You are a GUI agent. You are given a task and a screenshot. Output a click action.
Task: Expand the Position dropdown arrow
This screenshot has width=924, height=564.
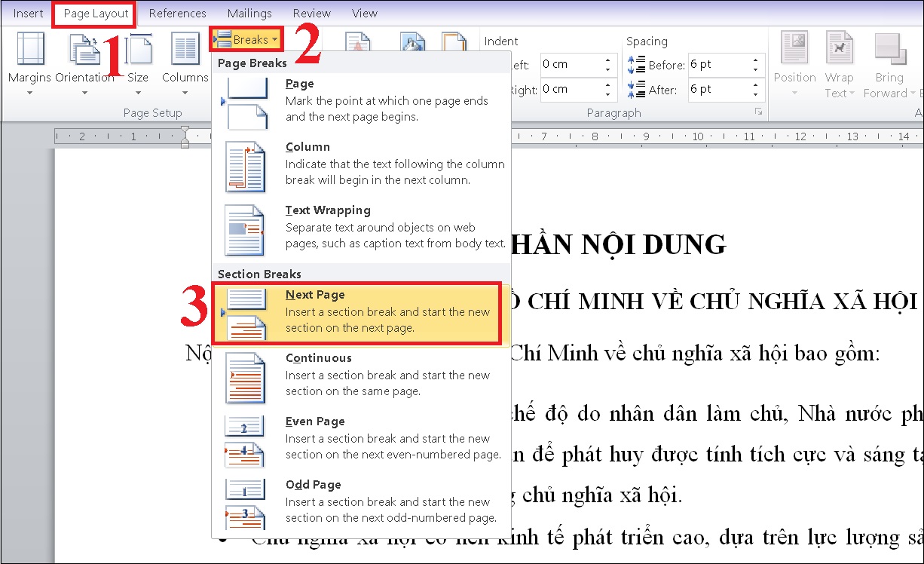tap(794, 93)
